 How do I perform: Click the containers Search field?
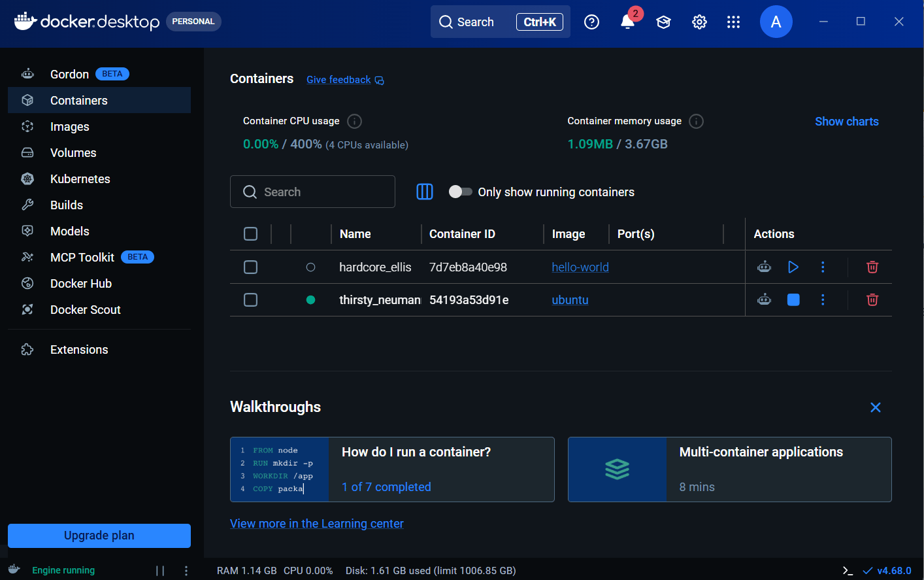click(312, 192)
